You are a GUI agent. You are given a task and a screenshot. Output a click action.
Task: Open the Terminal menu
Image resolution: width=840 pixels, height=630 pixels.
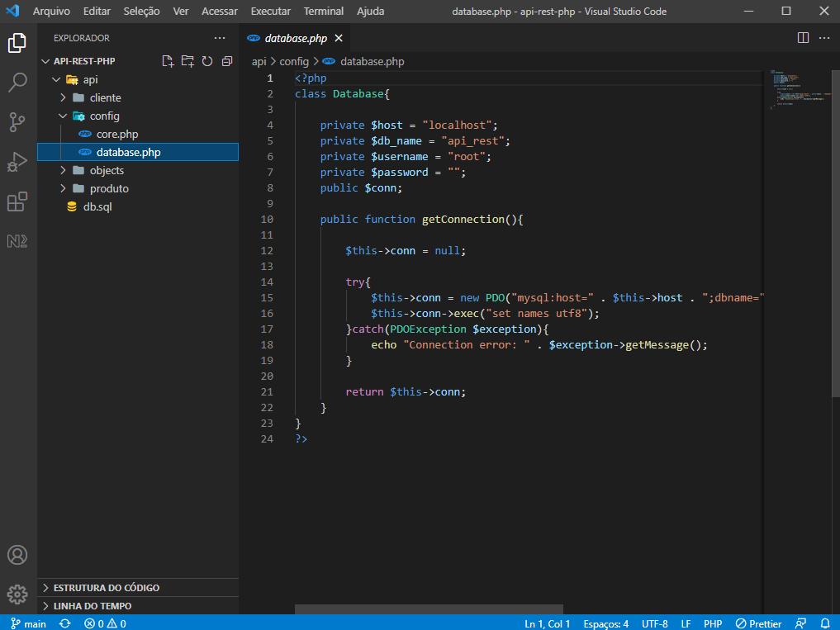[323, 11]
